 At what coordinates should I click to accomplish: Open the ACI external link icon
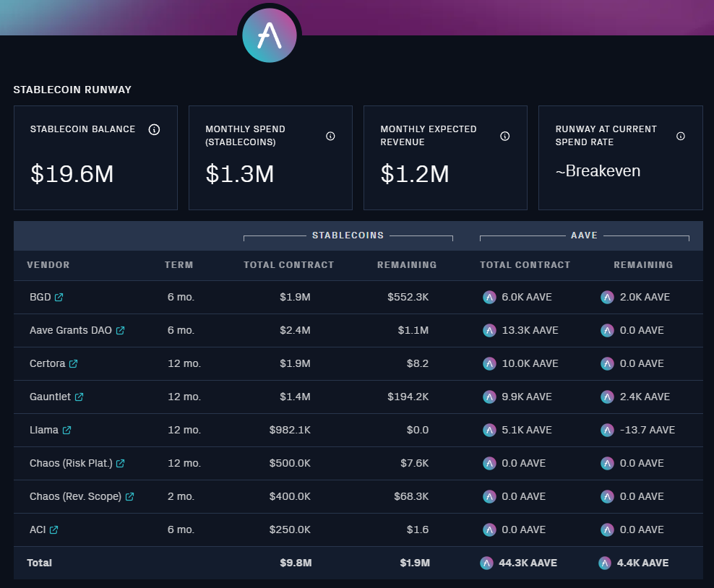tap(53, 529)
